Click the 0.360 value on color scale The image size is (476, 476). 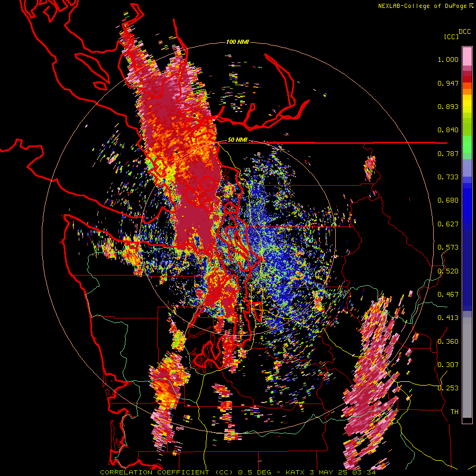(x=448, y=342)
